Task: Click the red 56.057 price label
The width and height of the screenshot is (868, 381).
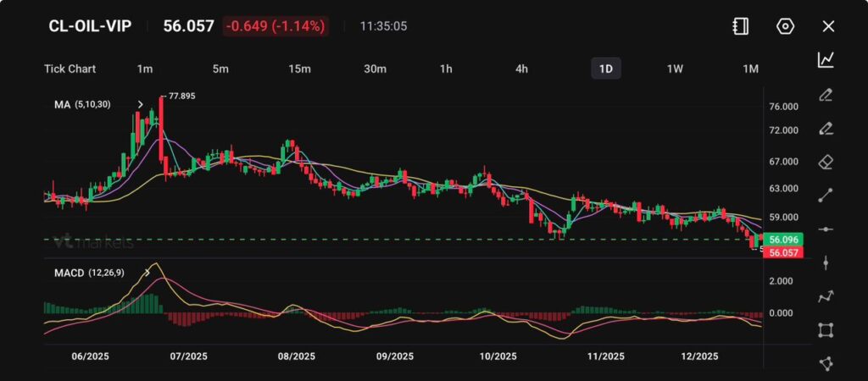Action: (783, 252)
